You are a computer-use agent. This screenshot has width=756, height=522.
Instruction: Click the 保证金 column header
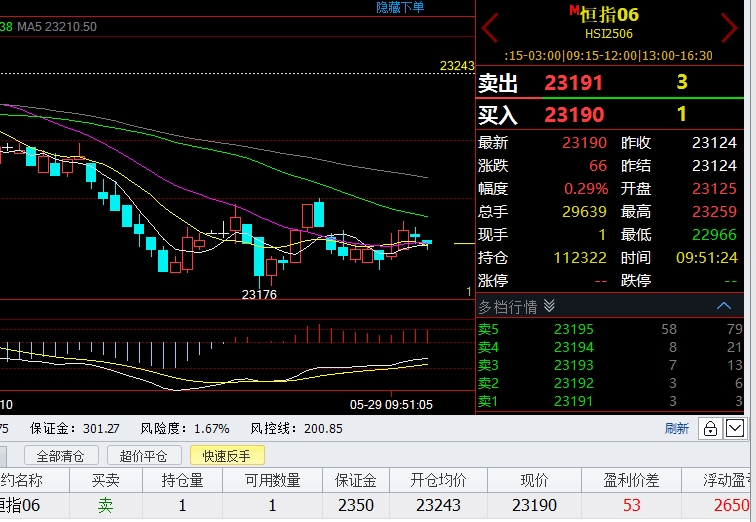tap(356, 480)
